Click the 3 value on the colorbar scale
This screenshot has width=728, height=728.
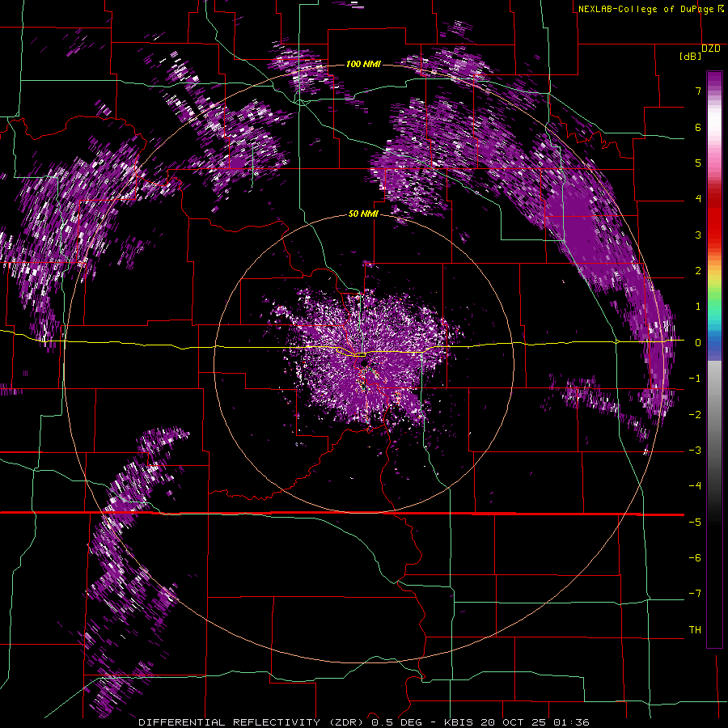698,235
